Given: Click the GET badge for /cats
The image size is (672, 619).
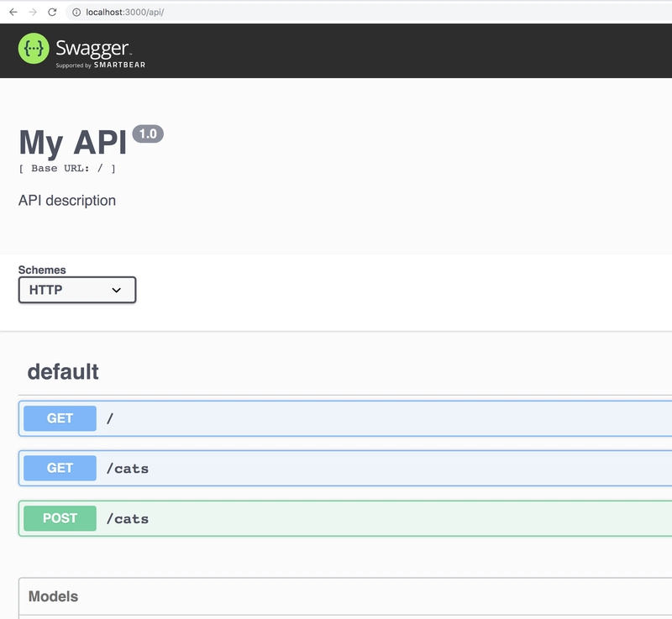Looking at the screenshot, I should (60, 468).
